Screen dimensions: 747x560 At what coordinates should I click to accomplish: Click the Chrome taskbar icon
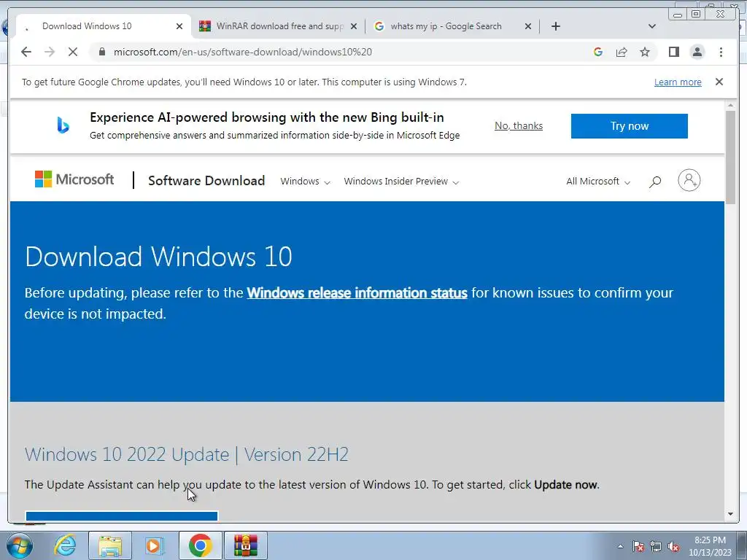(200, 545)
